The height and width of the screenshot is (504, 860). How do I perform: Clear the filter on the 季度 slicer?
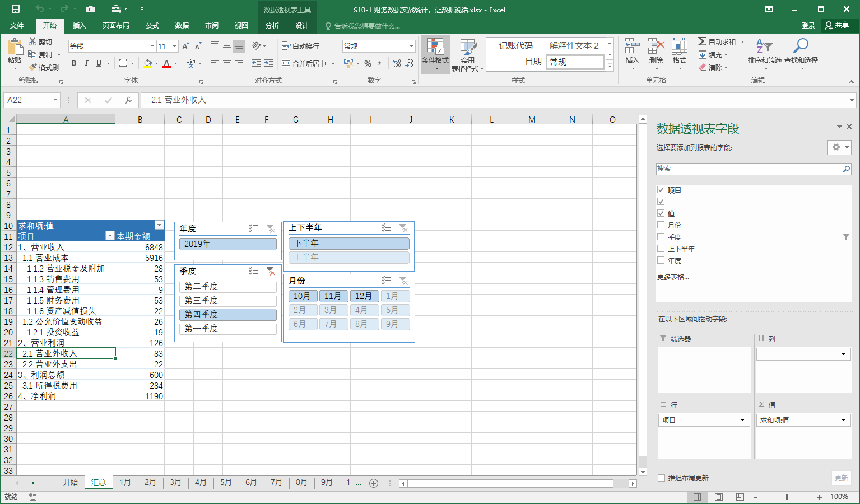click(271, 271)
